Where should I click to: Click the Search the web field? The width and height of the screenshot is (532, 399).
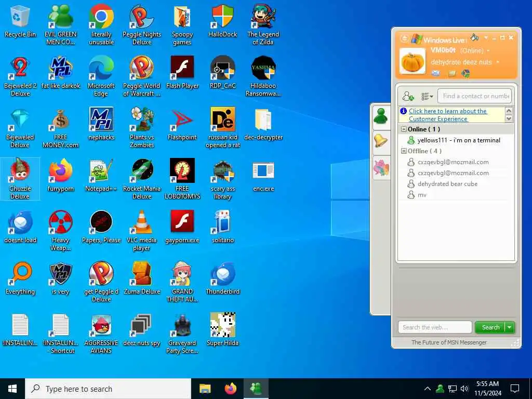coord(435,327)
